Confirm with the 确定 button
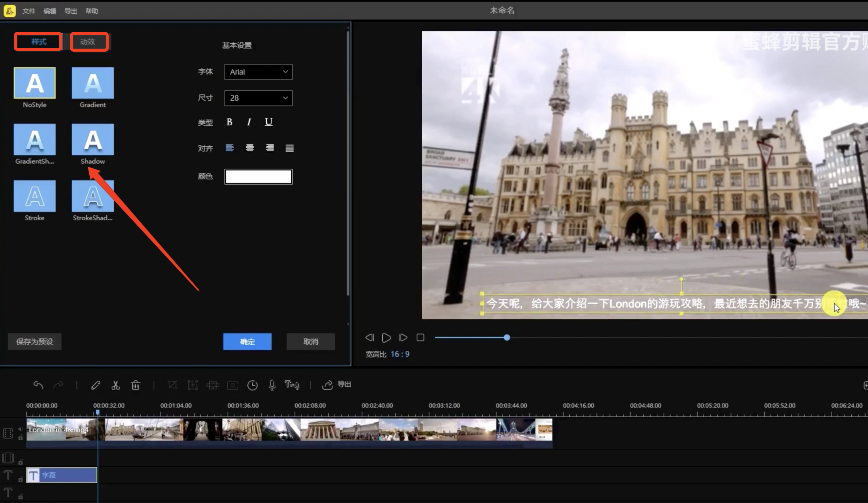 pyautogui.click(x=247, y=342)
